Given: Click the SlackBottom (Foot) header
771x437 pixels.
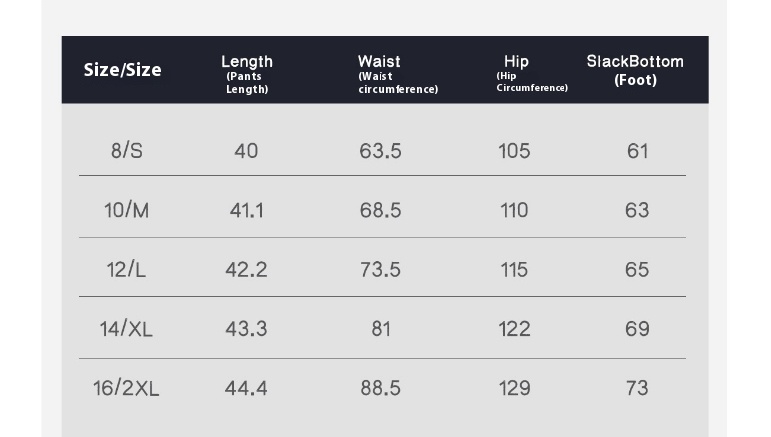Looking at the screenshot, I should (635, 70).
